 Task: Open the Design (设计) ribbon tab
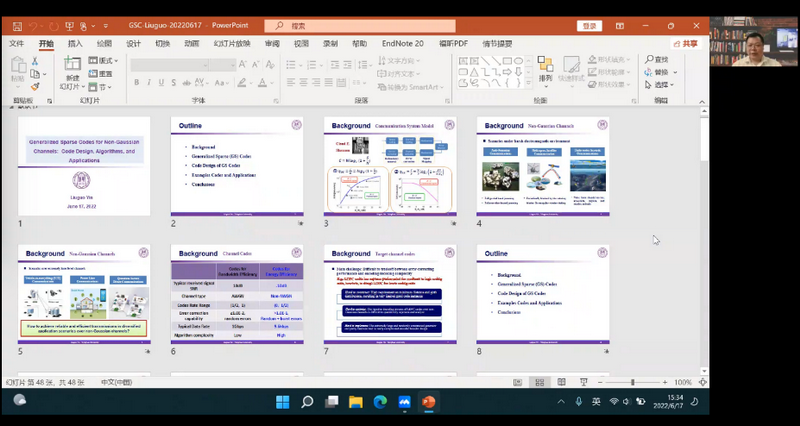pyautogui.click(x=133, y=44)
